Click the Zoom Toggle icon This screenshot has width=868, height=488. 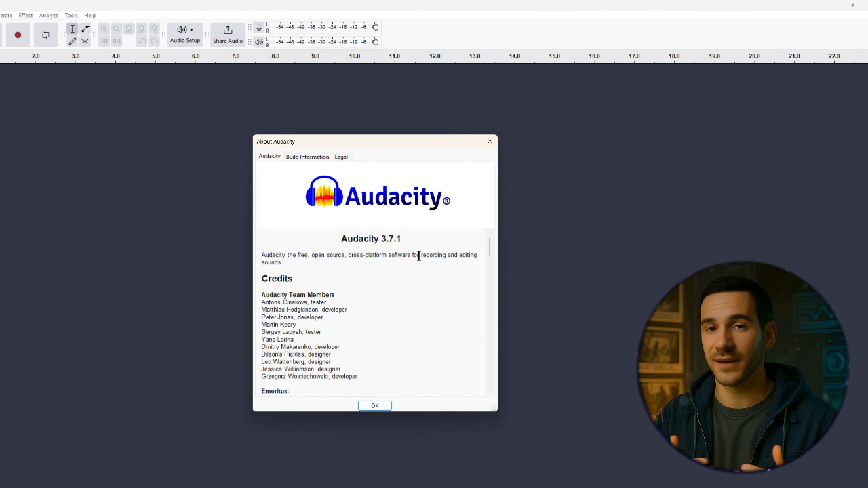pos(154,29)
